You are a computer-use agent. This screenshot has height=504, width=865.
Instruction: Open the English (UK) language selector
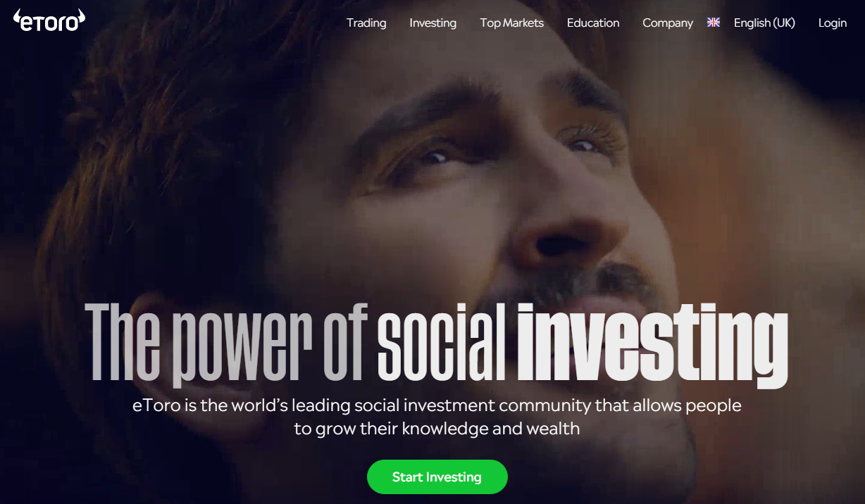(x=764, y=23)
